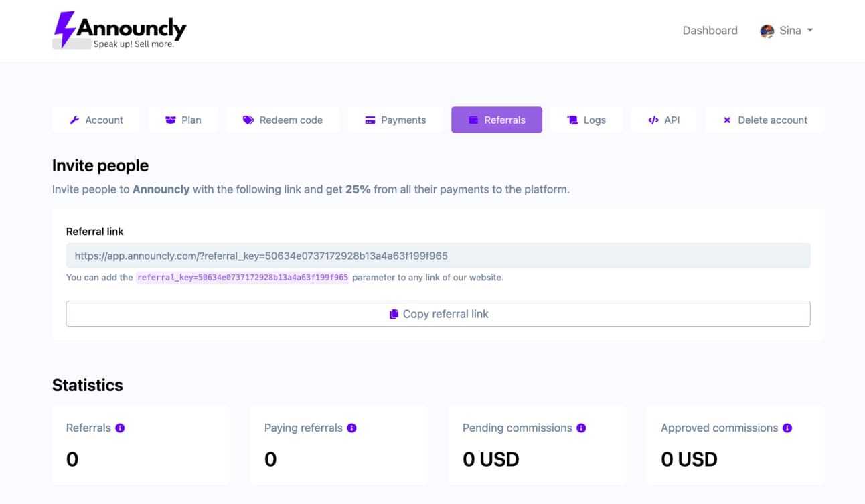This screenshot has height=504, width=865.
Task: Click the Copy referral link button
Action: click(x=438, y=314)
